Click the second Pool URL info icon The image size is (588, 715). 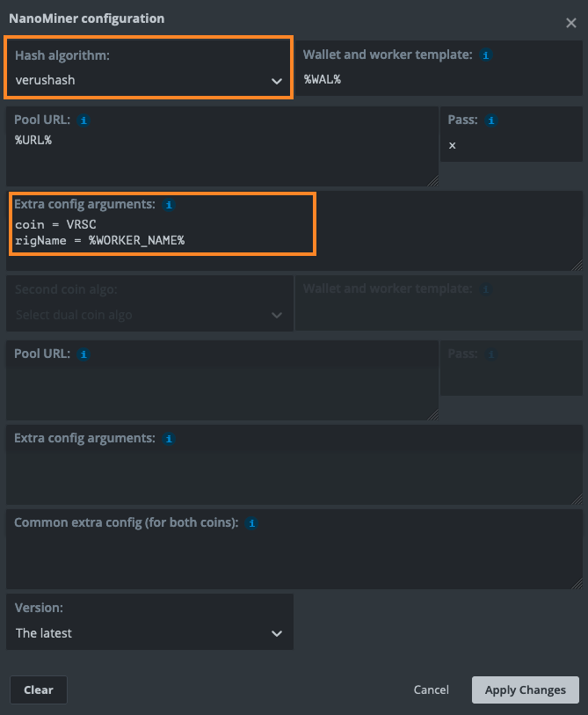(83, 354)
